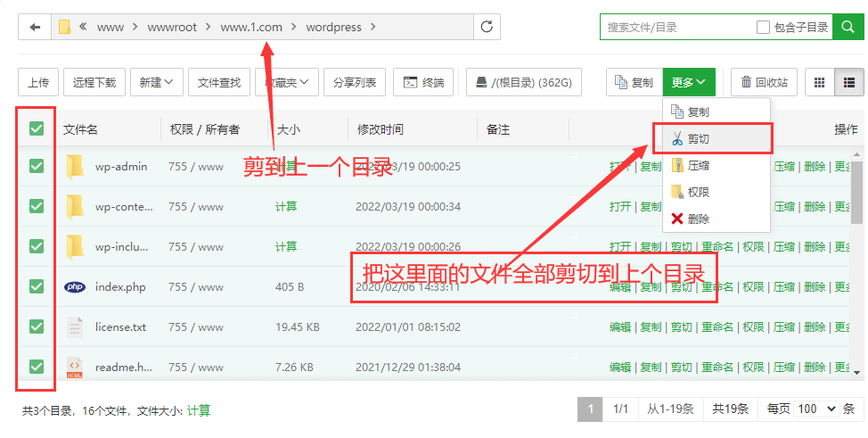This screenshot has width=868, height=438.
Task: Navigate to wwwroot in breadcrumb
Action: coord(172,27)
